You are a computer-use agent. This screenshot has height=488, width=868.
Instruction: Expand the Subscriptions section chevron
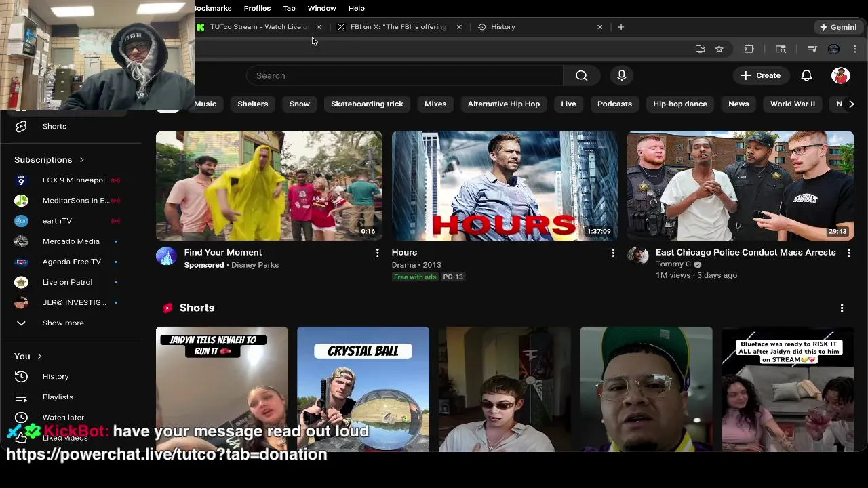[x=81, y=160]
